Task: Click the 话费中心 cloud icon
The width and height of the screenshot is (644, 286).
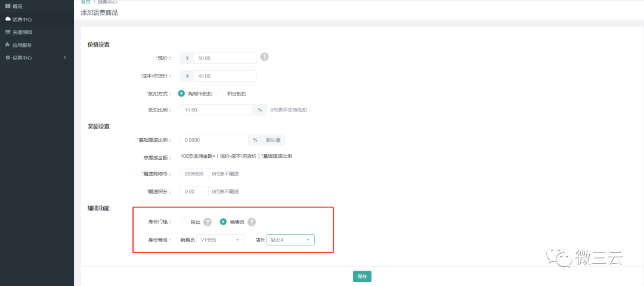Action: click(x=7, y=19)
